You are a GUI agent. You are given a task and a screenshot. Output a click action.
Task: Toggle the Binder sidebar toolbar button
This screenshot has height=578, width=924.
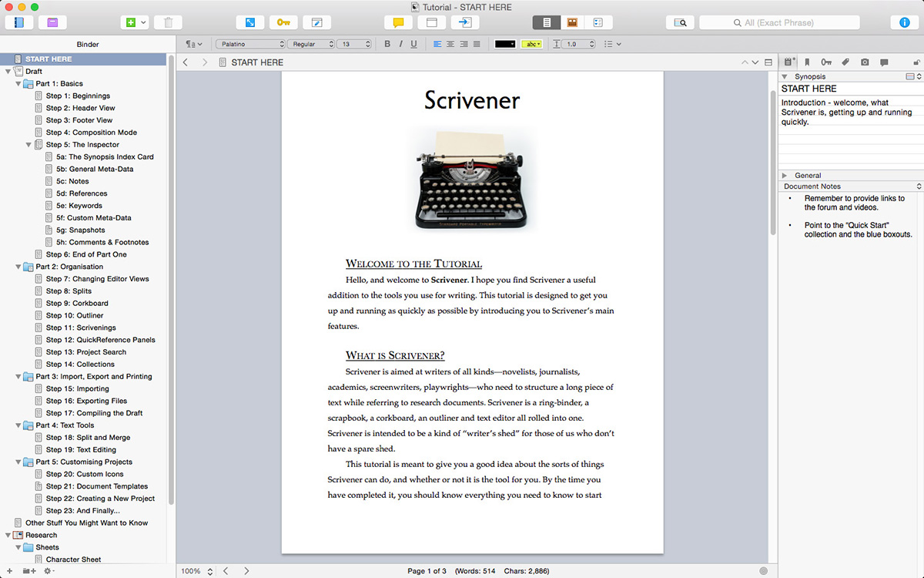pos(19,22)
